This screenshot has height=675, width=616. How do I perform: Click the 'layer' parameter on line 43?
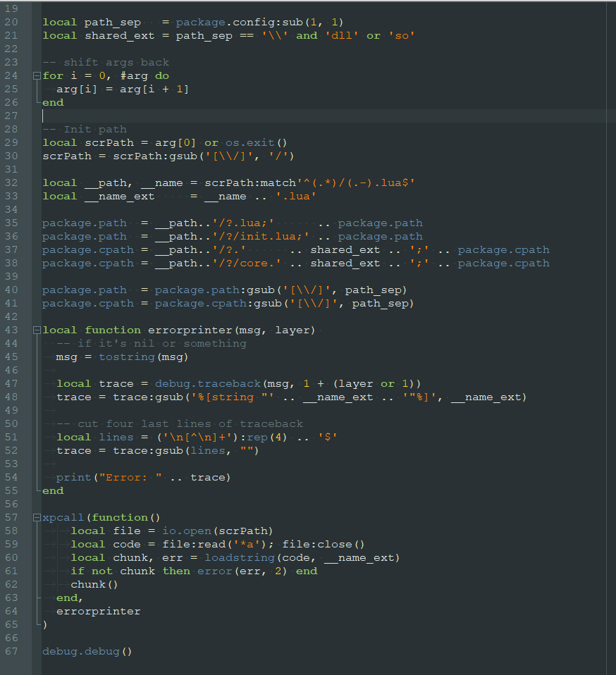292,330
